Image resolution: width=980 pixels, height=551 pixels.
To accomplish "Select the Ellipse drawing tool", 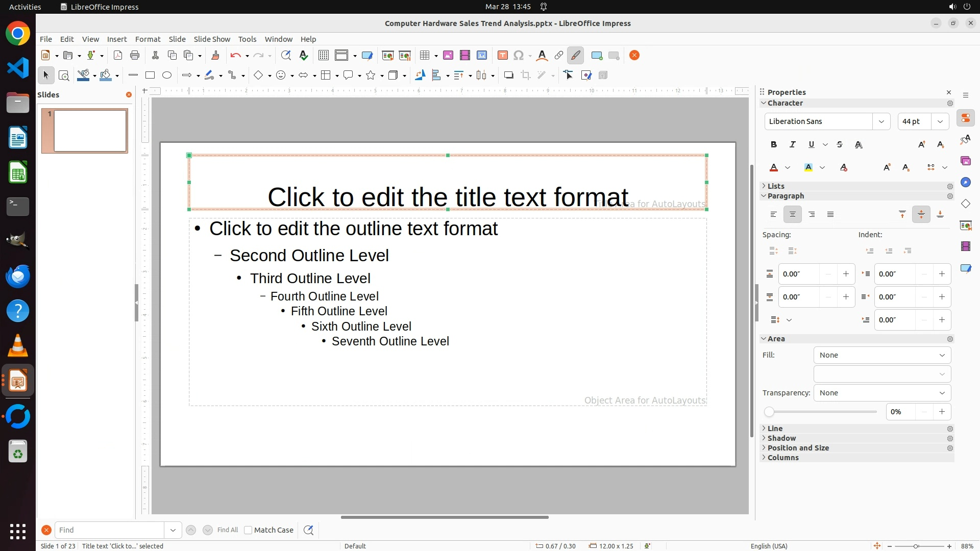I will point(167,76).
